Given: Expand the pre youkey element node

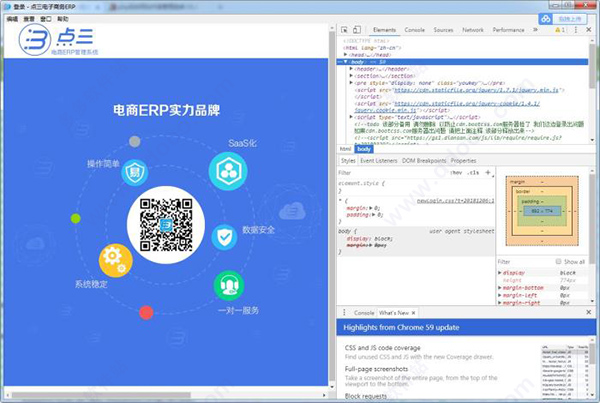Looking at the screenshot, I should pos(351,83).
